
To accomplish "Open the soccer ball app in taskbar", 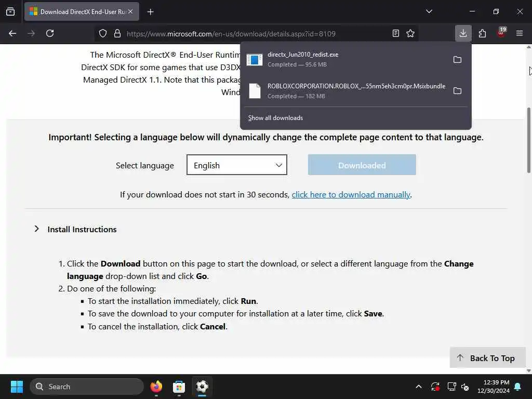I will (x=202, y=387).
